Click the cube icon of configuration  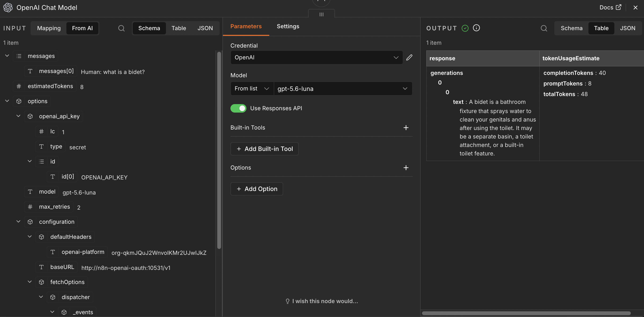(x=30, y=222)
